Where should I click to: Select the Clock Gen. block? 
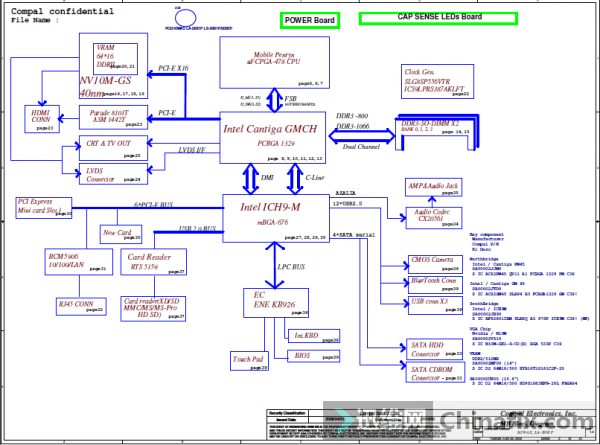click(437, 82)
